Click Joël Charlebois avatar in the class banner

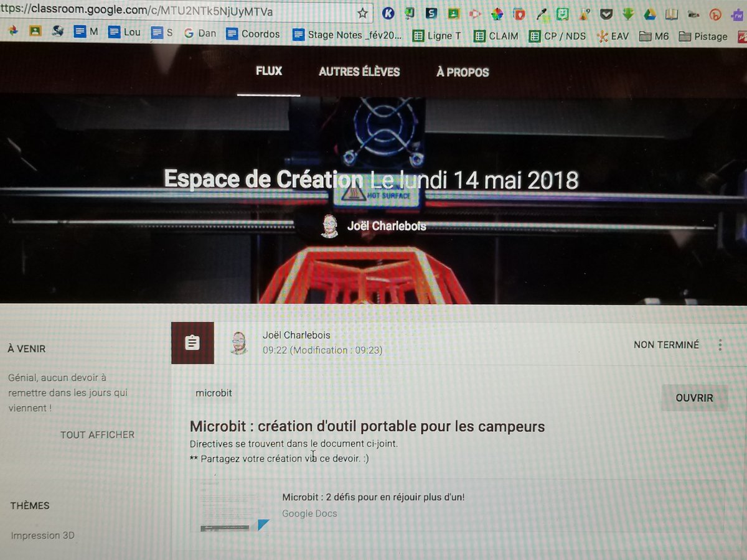[329, 226]
